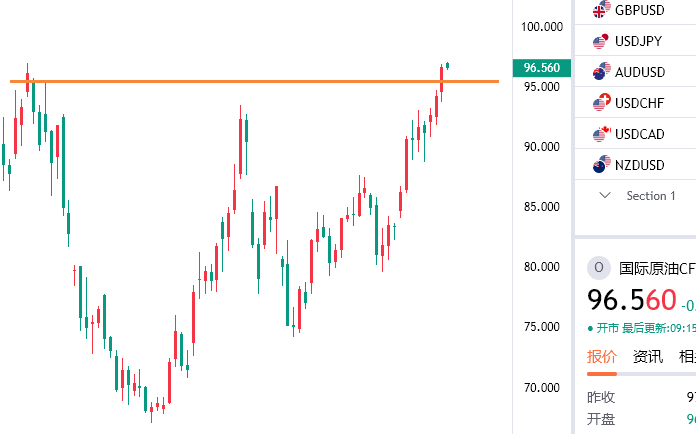Click the GBPUSD flag icon
The height and width of the screenshot is (434, 696).
tap(601, 9)
